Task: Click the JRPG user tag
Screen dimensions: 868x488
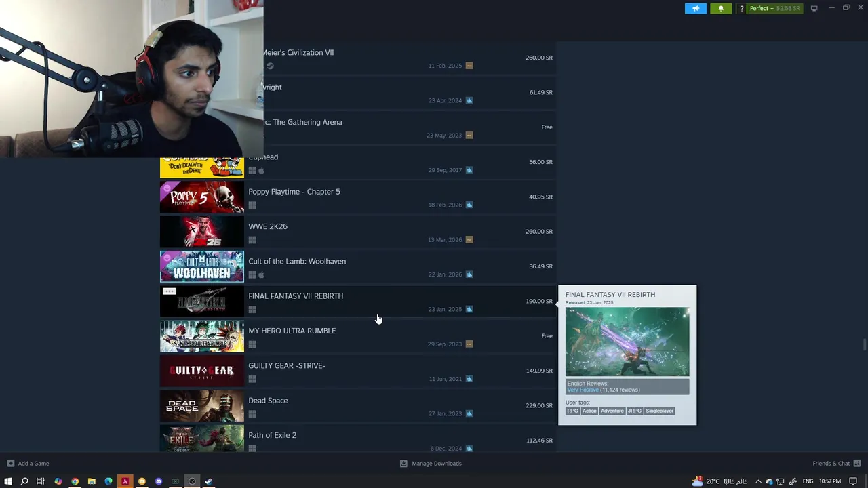Action: coord(635,411)
